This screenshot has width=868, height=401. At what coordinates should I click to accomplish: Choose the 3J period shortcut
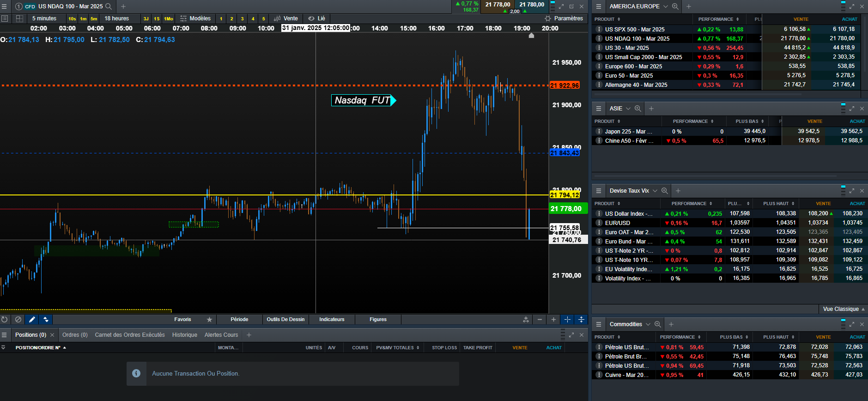(146, 19)
